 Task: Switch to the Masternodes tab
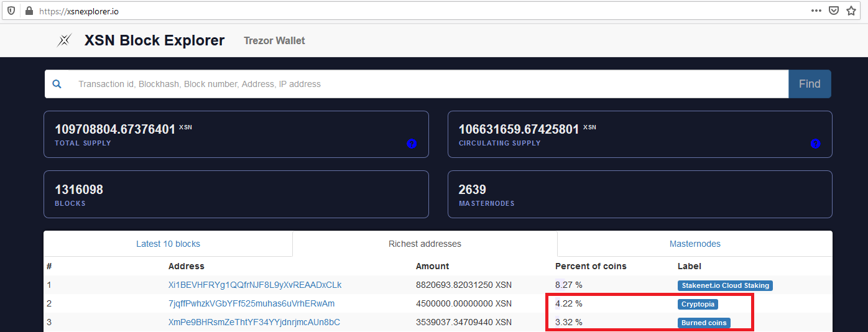point(695,244)
